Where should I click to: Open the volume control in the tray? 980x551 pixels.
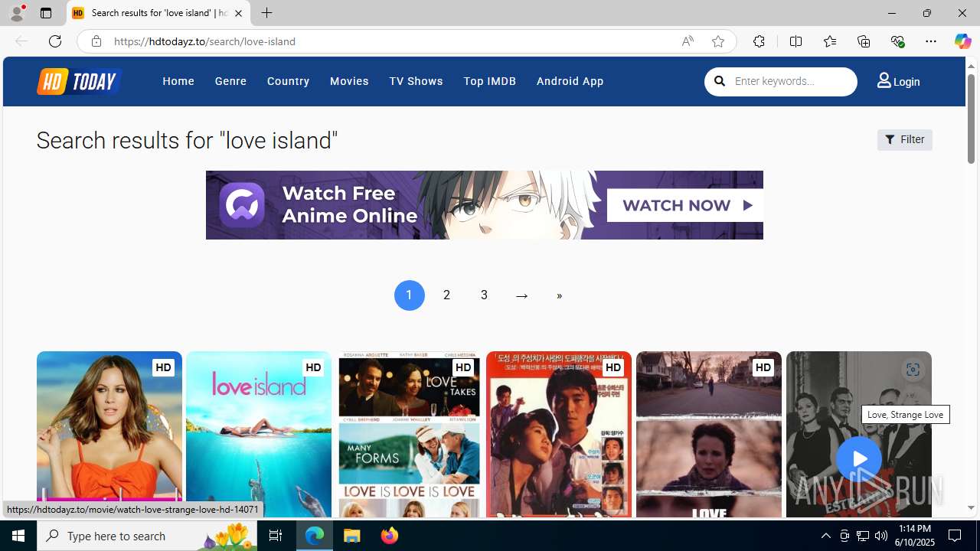[x=881, y=536]
